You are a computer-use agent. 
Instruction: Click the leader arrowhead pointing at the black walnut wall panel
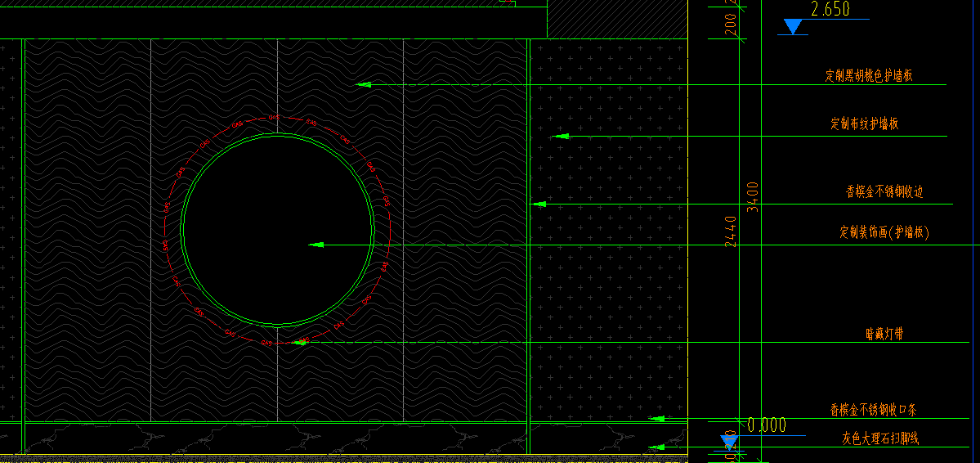point(364,84)
